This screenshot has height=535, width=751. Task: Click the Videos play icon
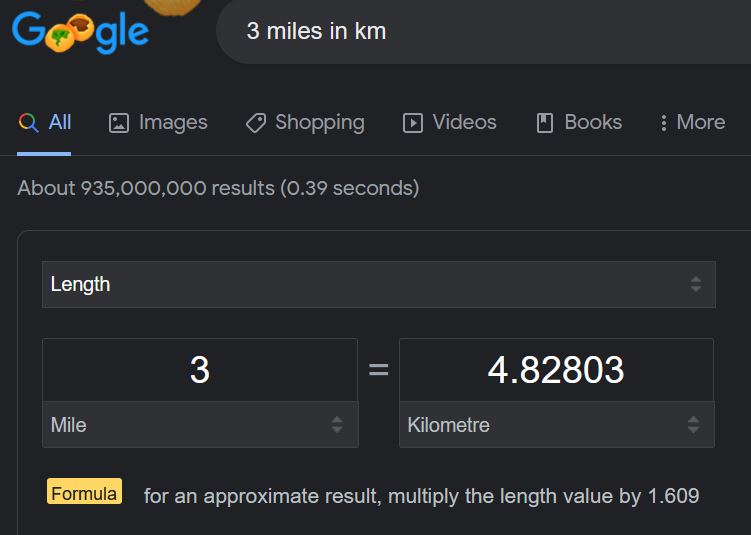pos(413,123)
